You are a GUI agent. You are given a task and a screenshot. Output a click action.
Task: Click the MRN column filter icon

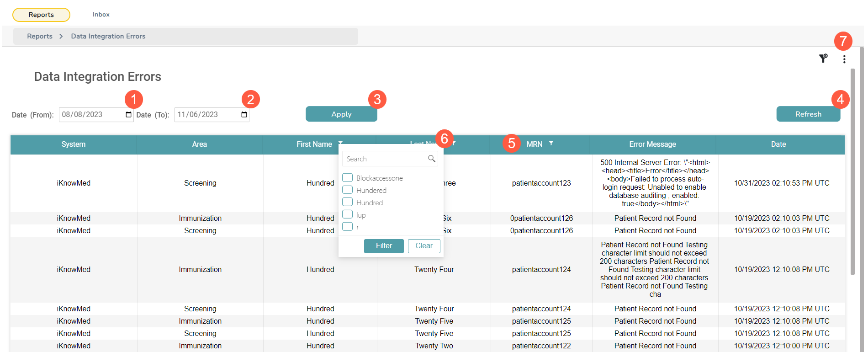pyautogui.click(x=551, y=144)
